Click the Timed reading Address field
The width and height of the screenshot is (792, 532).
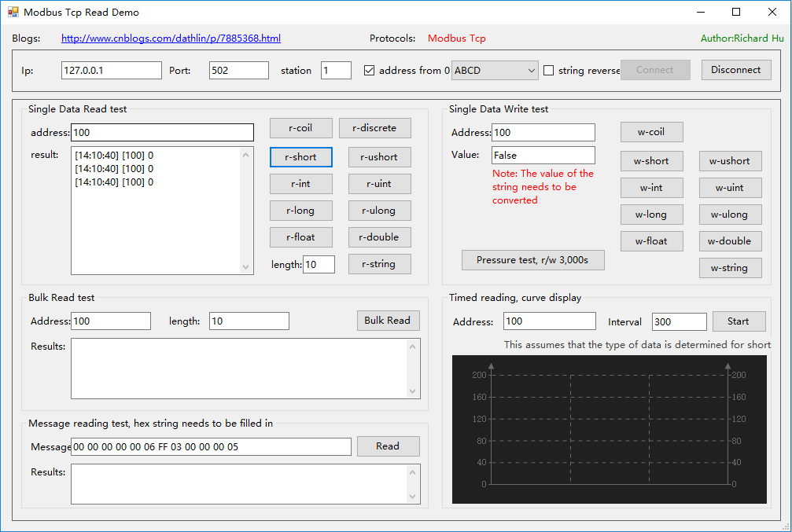[x=550, y=321]
